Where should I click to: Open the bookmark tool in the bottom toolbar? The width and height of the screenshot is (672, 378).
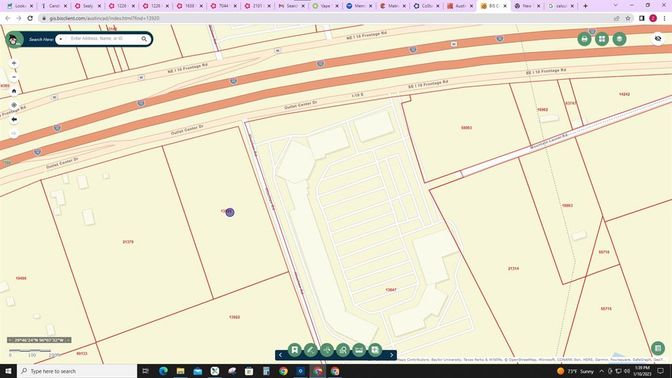[x=294, y=350]
